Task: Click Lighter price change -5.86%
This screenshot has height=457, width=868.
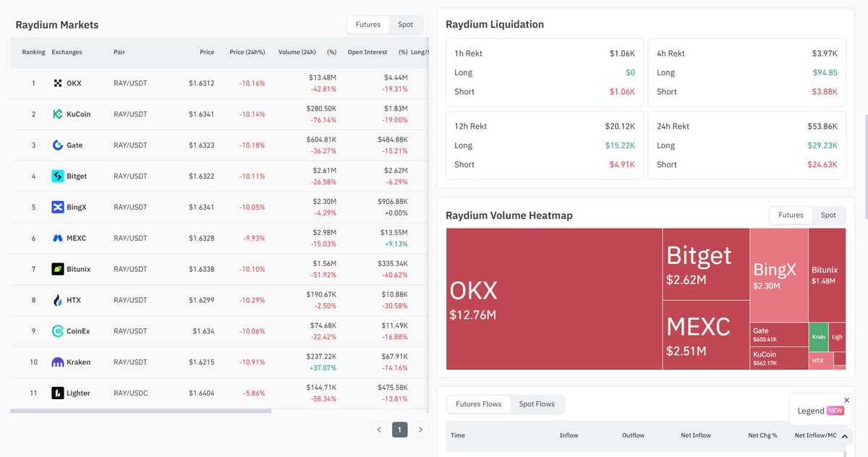Action: (253, 393)
